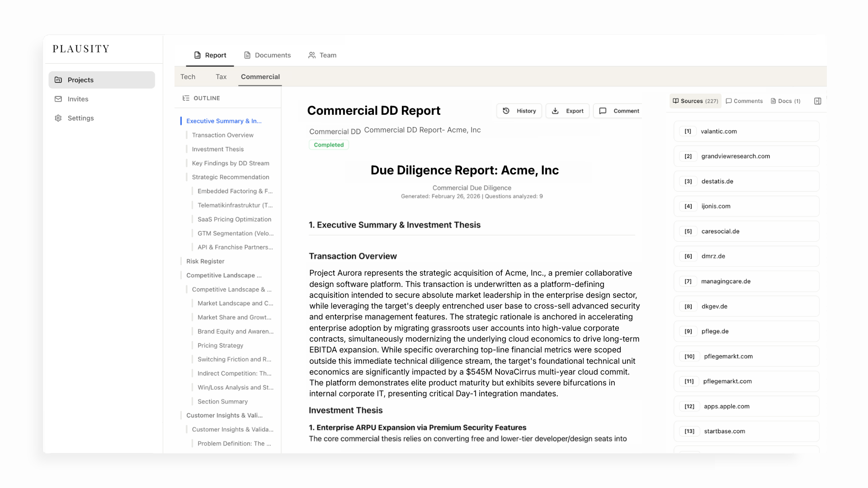Image resolution: width=868 pixels, height=488 pixels.
Task: Click the Outline list icon
Action: click(186, 98)
